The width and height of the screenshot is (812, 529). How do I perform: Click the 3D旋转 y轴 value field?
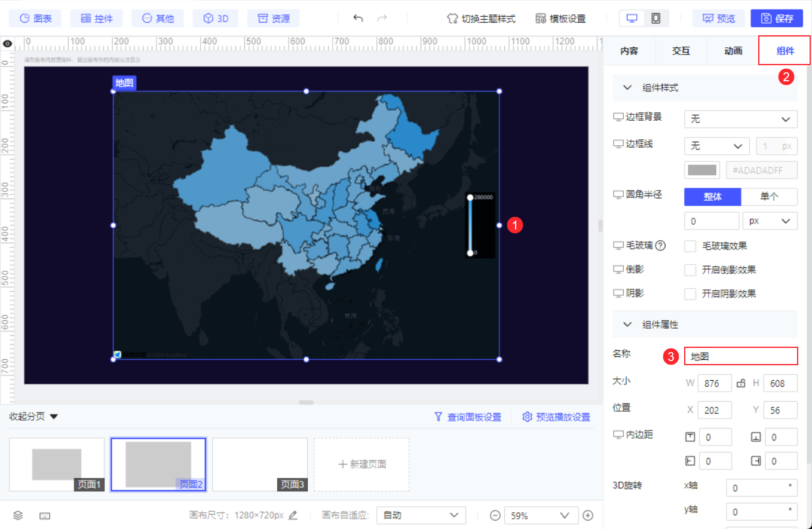pos(762,512)
